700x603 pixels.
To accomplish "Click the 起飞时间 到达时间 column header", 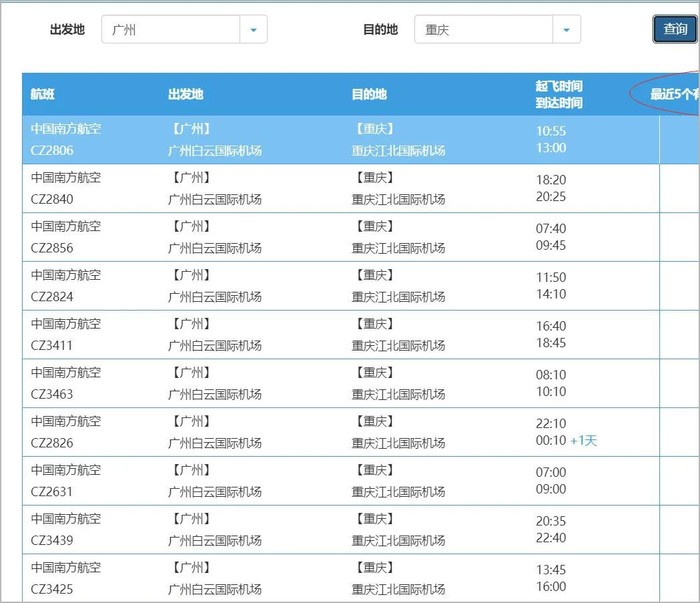I will click(x=558, y=94).
